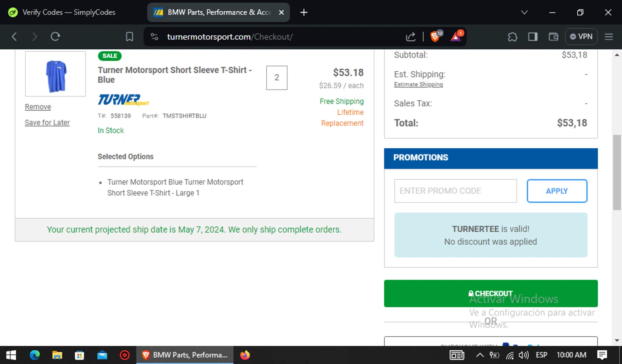Open the Mail app from taskbar
This screenshot has width=622, height=364.
click(x=102, y=355)
